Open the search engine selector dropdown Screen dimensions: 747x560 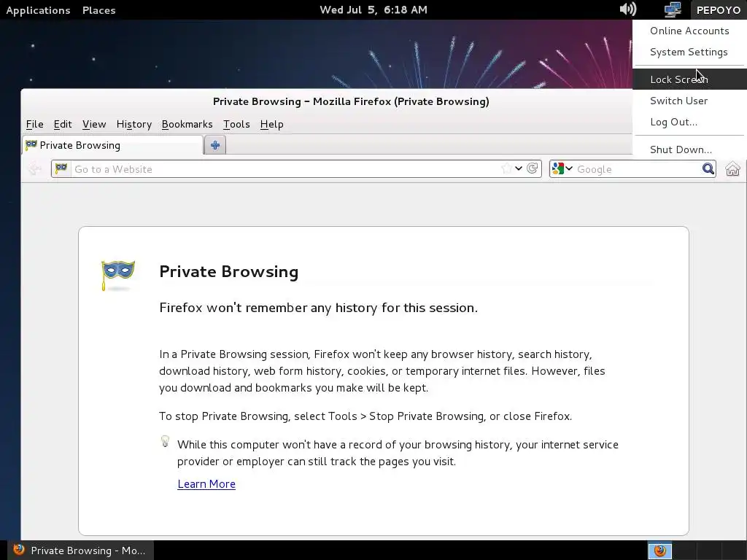click(562, 168)
